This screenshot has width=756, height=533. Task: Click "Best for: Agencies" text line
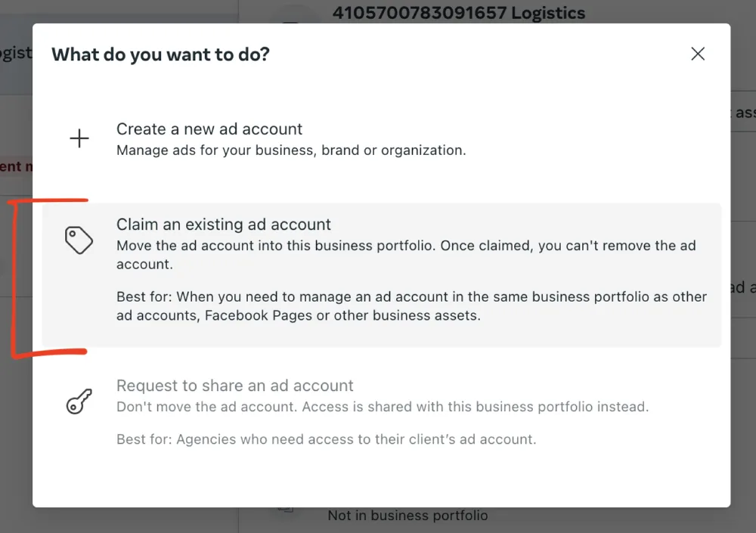[327, 439]
